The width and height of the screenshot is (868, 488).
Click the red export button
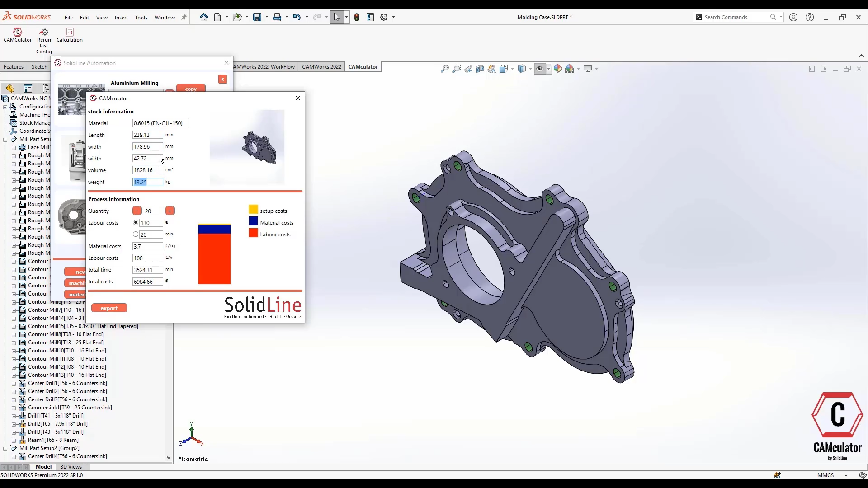tap(109, 308)
